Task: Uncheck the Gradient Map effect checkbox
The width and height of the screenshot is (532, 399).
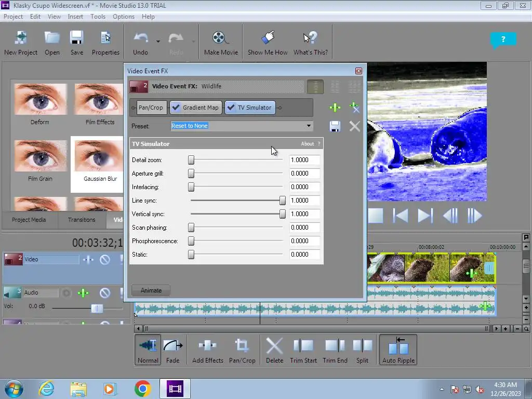Action: click(x=176, y=108)
